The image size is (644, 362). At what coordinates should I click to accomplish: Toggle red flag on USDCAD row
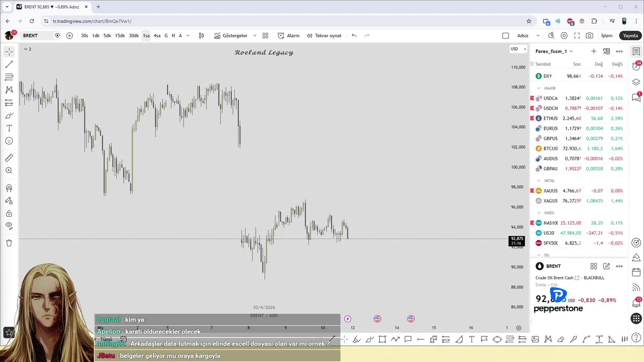532,98
